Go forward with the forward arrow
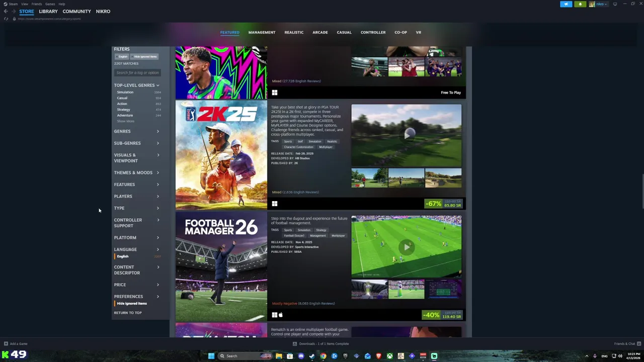 13,11
